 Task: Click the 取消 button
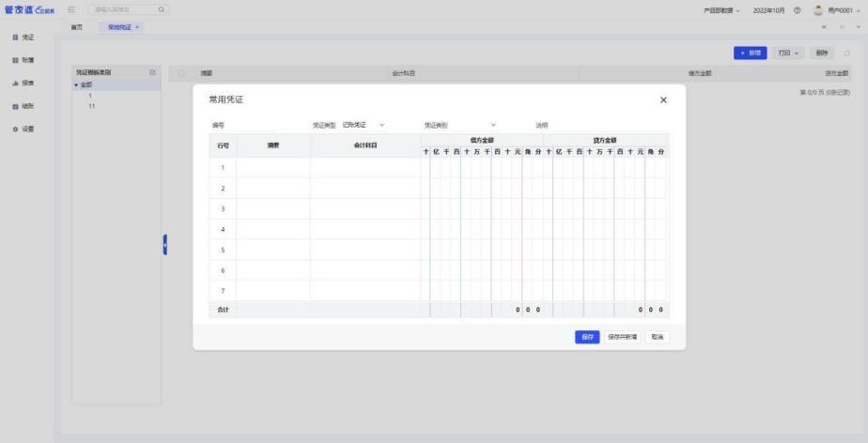coord(657,337)
